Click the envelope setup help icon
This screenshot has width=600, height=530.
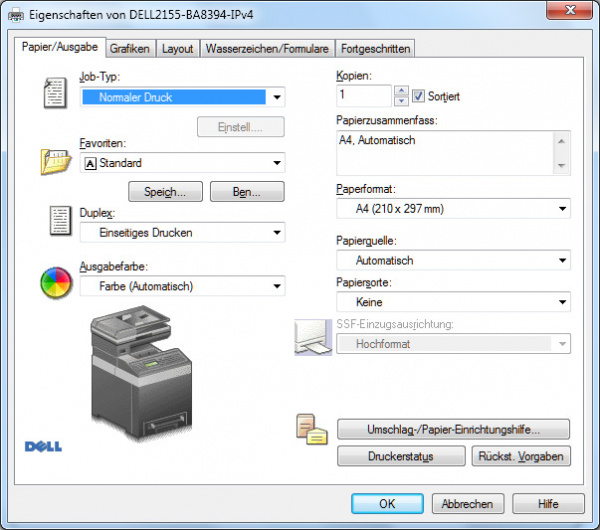click(x=311, y=428)
